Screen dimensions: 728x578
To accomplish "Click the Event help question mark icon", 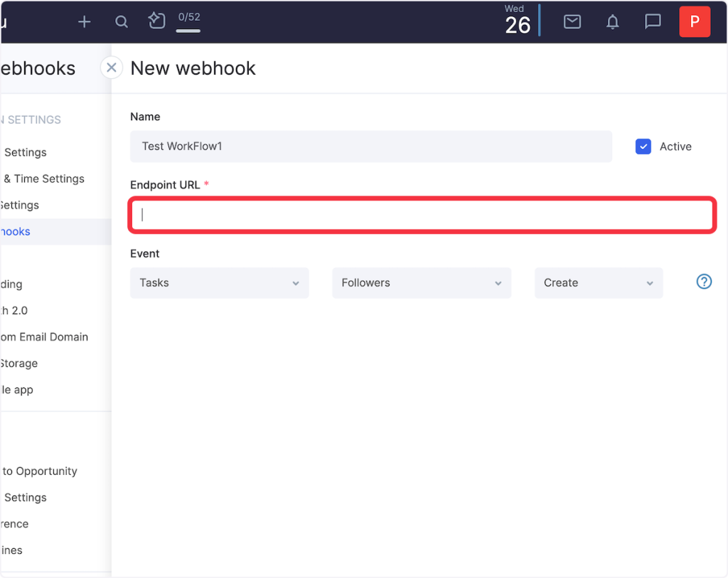I will point(703,282).
